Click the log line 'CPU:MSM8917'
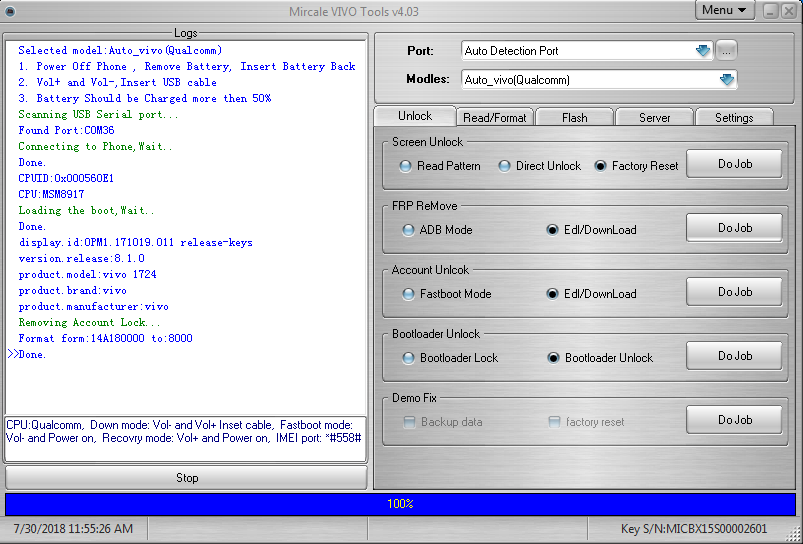The height and width of the screenshot is (544, 803). (x=51, y=194)
